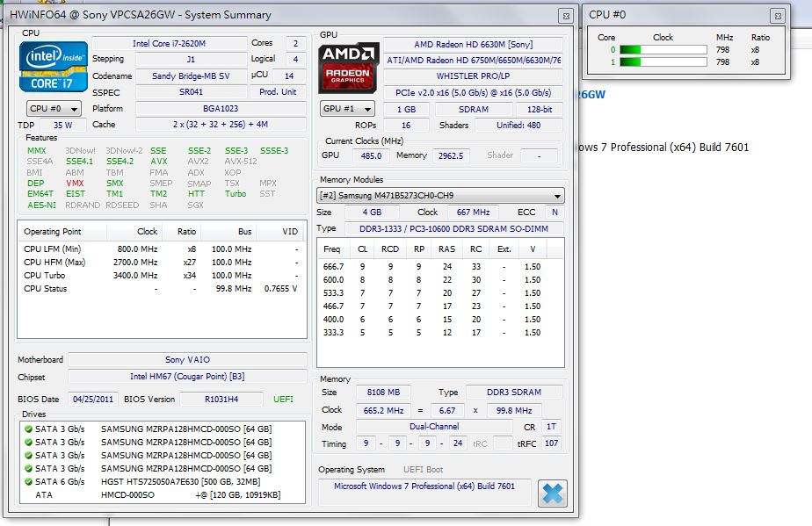Select the CPU Turbo row
Image resolution: width=812 pixels, height=526 pixels.
pyautogui.click(x=162, y=276)
